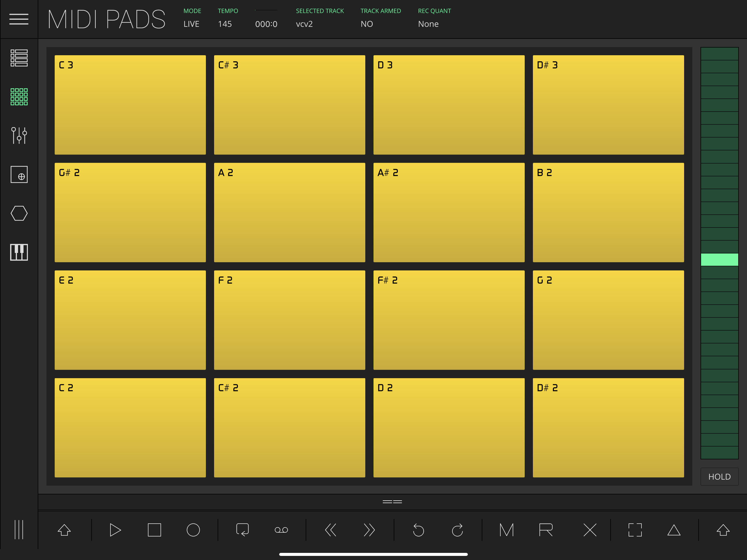This screenshot has height=560, width=747.
Task: Start recording with the circle button
Action: coord(193,530)
